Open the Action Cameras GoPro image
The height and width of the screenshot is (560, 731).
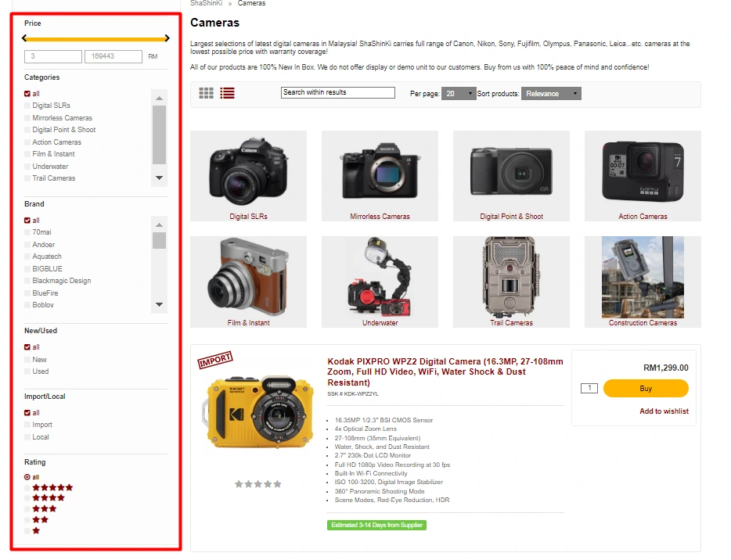pyautogui.click(x=643, y=171)
